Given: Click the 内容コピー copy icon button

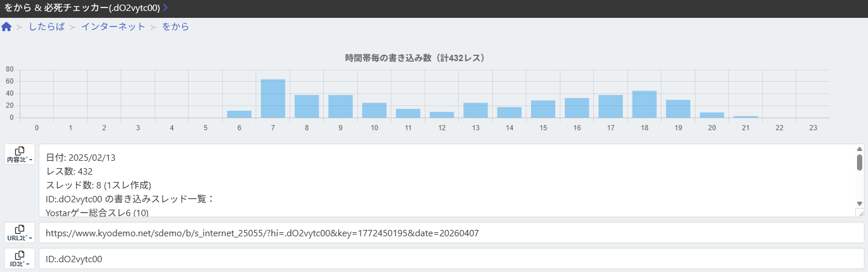Looking at the screenshot, I should point(20,154).
